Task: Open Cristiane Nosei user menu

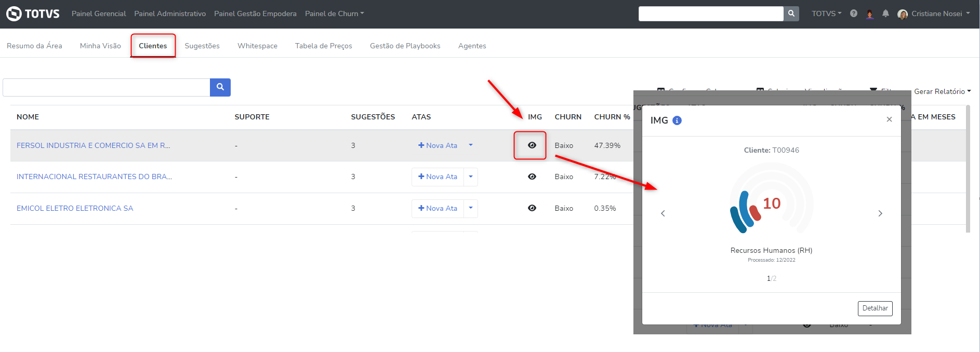Action: click(941, 13)
